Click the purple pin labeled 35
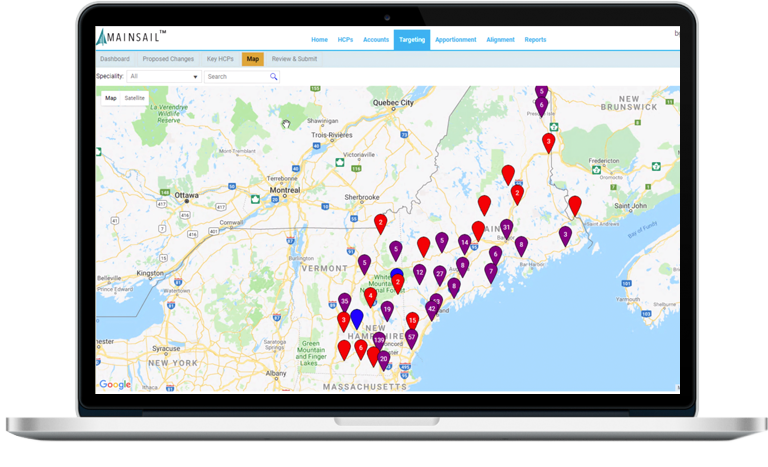The height and width of the screenshot is (467, 768). [345, 301]
